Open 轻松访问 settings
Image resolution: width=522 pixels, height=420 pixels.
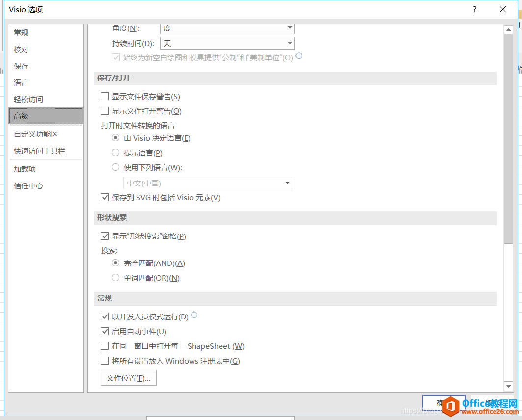point(46,99)
